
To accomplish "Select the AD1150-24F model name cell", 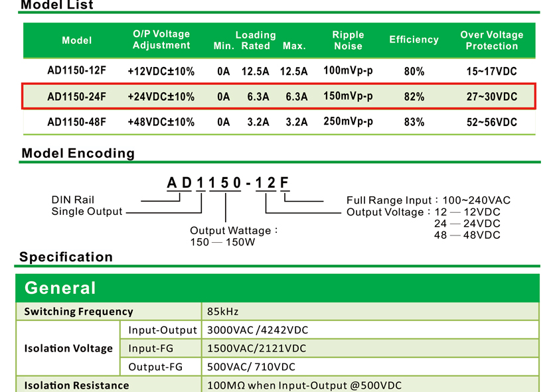I will 76,97.
